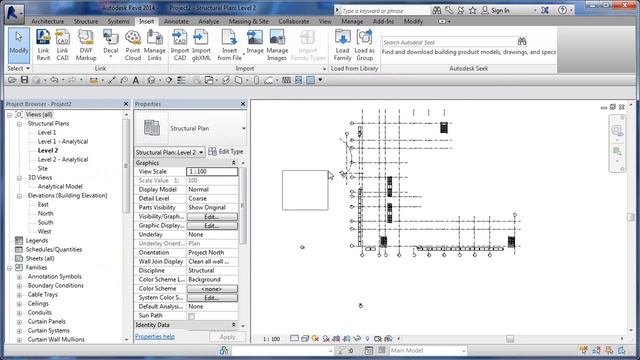Click the Import gbXML tool

(x=201, y=45)
